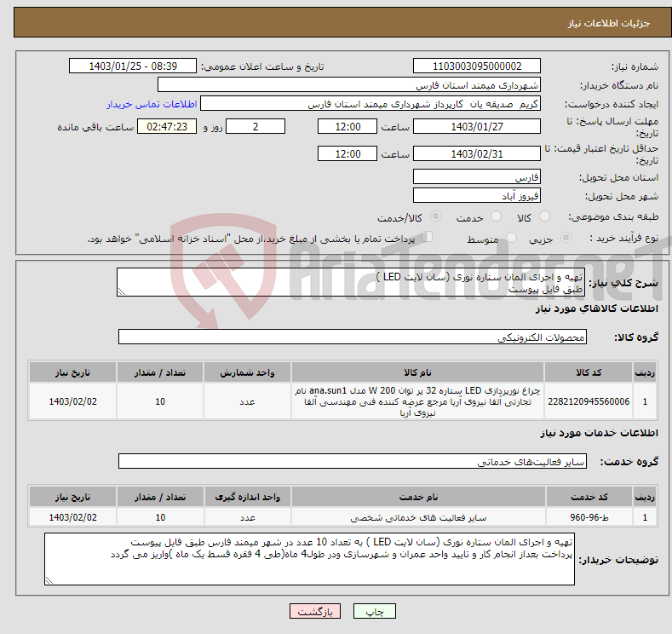Screen dimensions: 672x634
Task: Click the resize handle of توضیحات خریدار box
Action: [49, 581]
